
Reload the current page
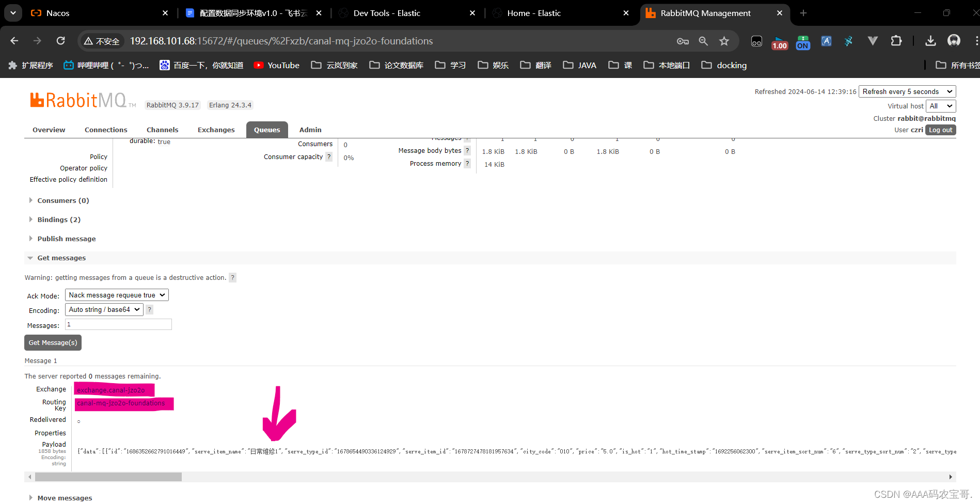61,41
